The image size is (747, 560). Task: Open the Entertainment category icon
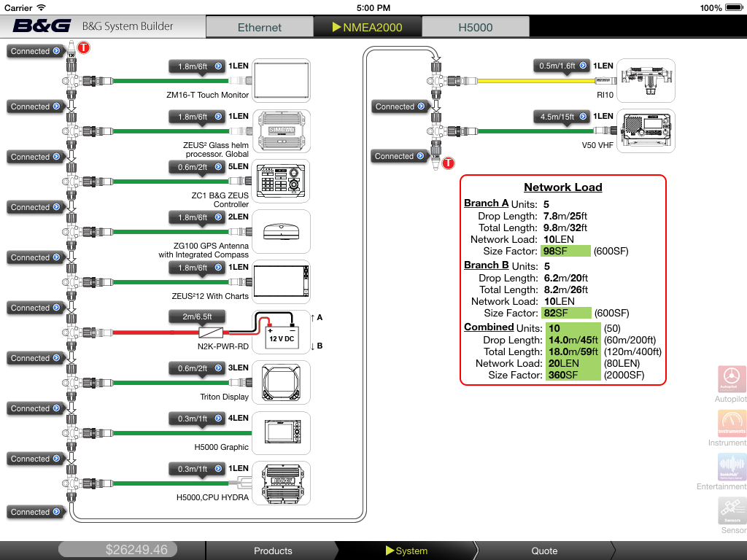click(731, 467)
